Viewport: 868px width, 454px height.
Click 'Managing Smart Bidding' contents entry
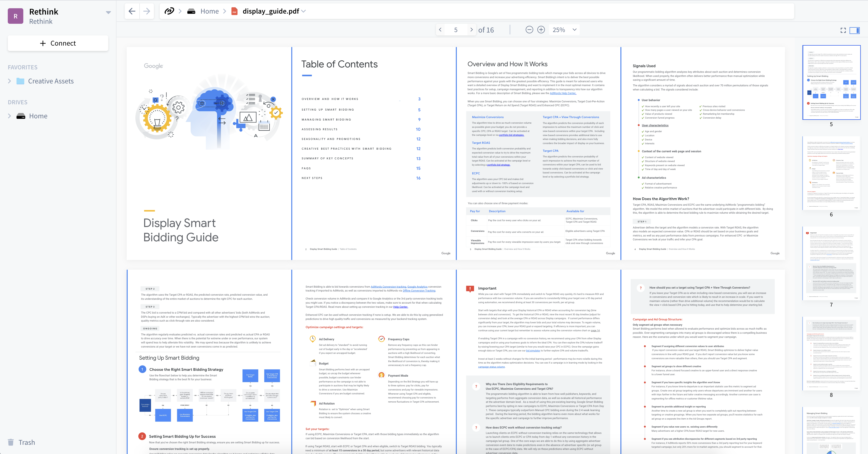[326, 120]
